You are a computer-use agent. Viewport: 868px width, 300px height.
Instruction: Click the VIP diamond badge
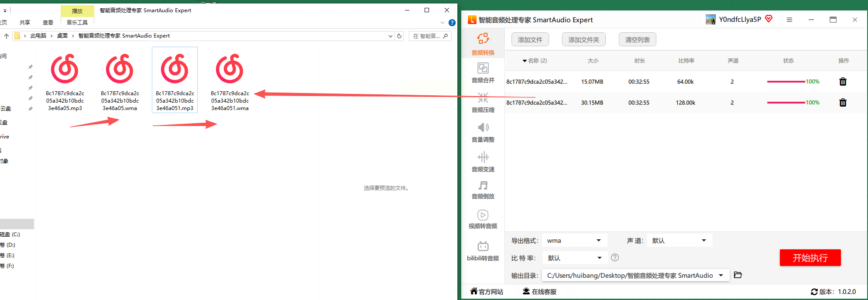(x=769, y=19)
